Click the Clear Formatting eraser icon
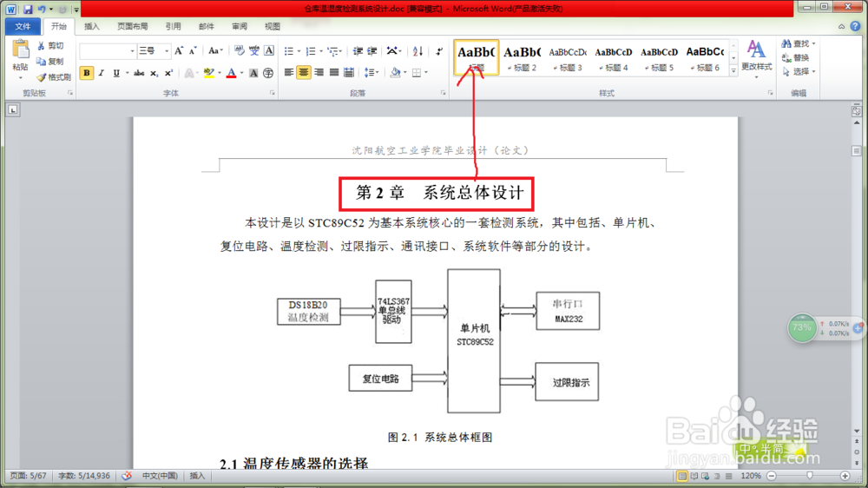The height and width of the screenshot is (488, 868). point(240,51)
